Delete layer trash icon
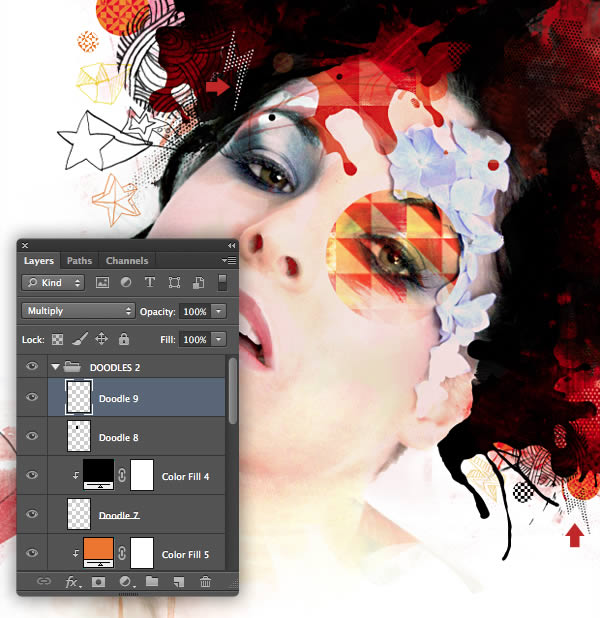The image size is (600, 618). coord(205,581)
